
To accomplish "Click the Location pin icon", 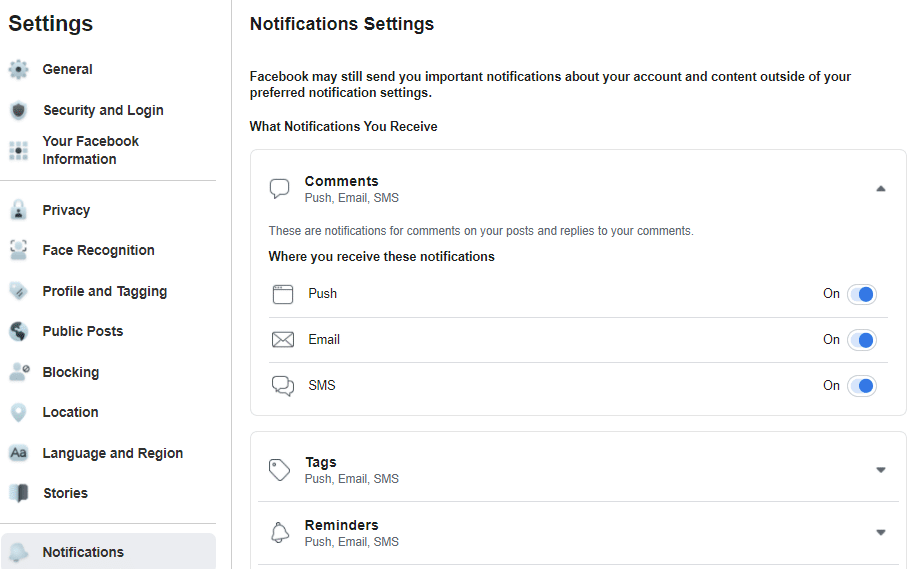I will [x=18, y=412].
